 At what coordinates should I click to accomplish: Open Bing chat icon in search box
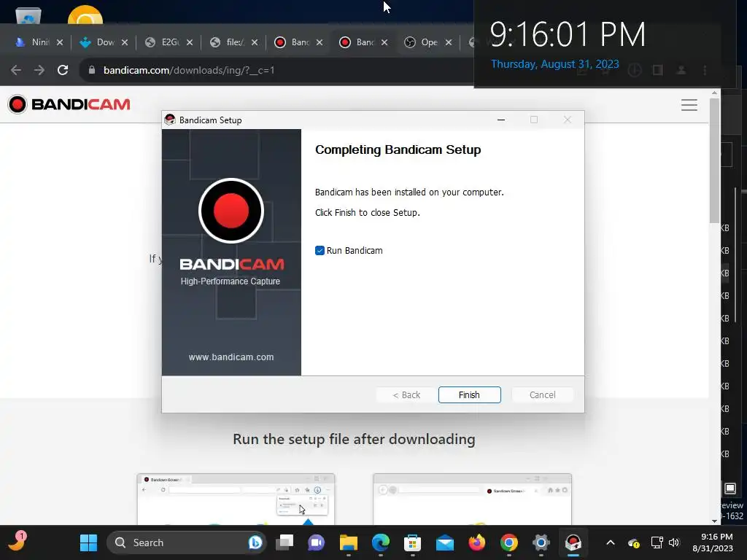[255, 542]
